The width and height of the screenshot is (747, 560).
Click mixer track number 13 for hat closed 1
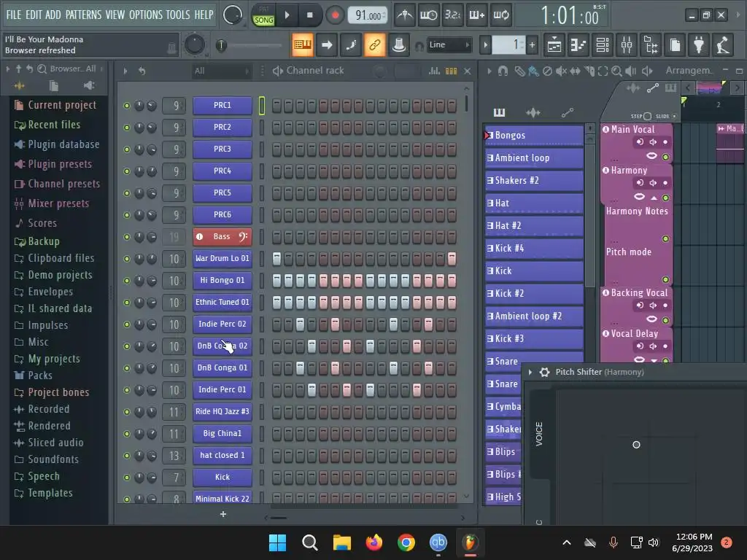[174, 456]
